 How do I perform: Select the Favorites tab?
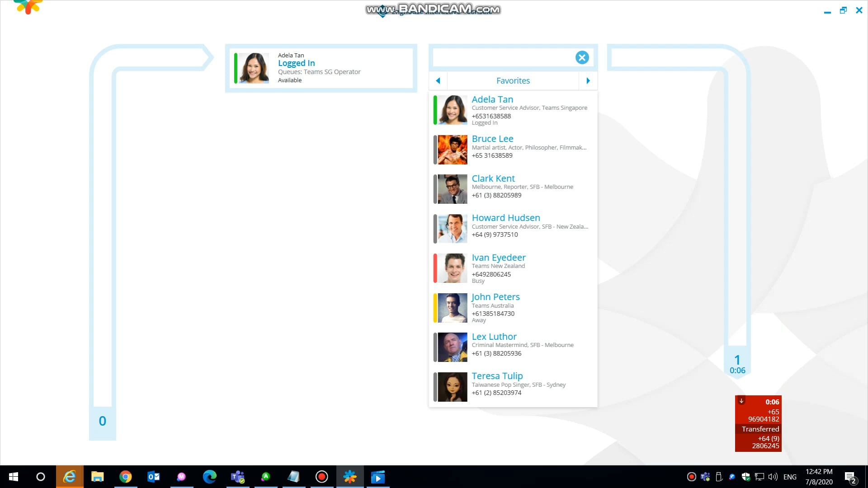[x=513, y=80]
